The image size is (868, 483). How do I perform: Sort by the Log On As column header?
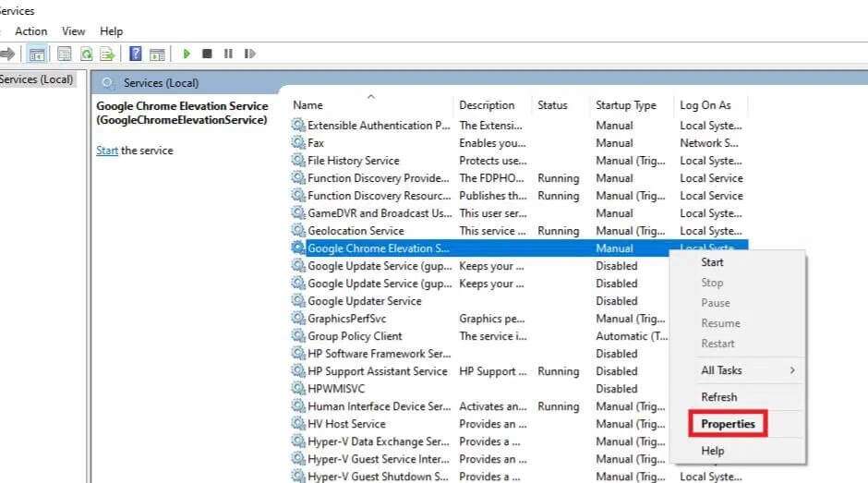click(x=705, y=105)
